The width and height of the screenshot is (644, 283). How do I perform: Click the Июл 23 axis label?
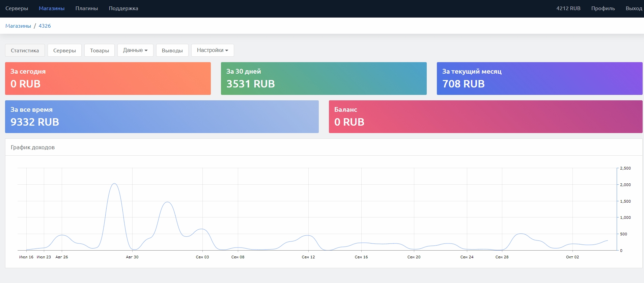tap(44, 257)
